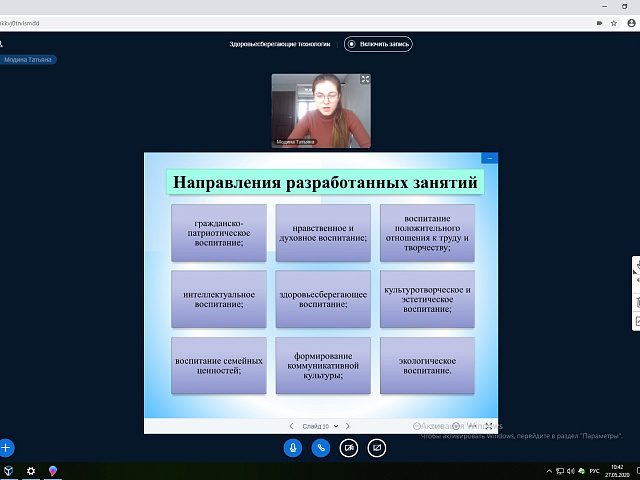Minimize the presentation with blue minus button
This screenshot has height=480, width=640.
489,158
